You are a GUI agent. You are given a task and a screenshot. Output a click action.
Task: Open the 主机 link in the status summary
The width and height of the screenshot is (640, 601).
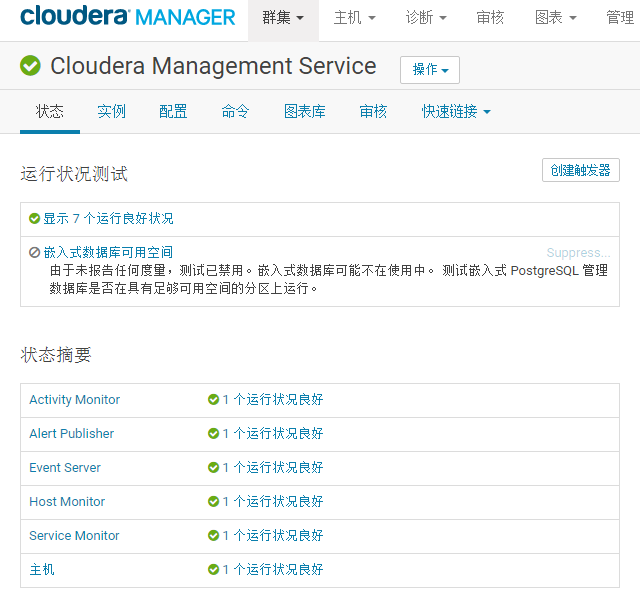(42, 569)
